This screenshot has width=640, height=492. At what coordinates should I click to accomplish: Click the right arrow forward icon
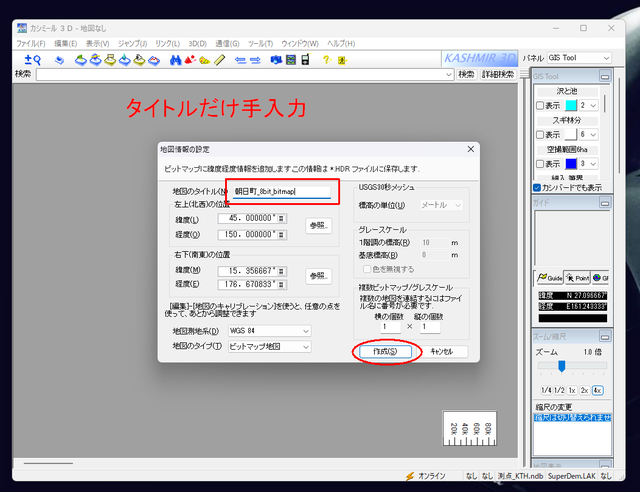255,60
